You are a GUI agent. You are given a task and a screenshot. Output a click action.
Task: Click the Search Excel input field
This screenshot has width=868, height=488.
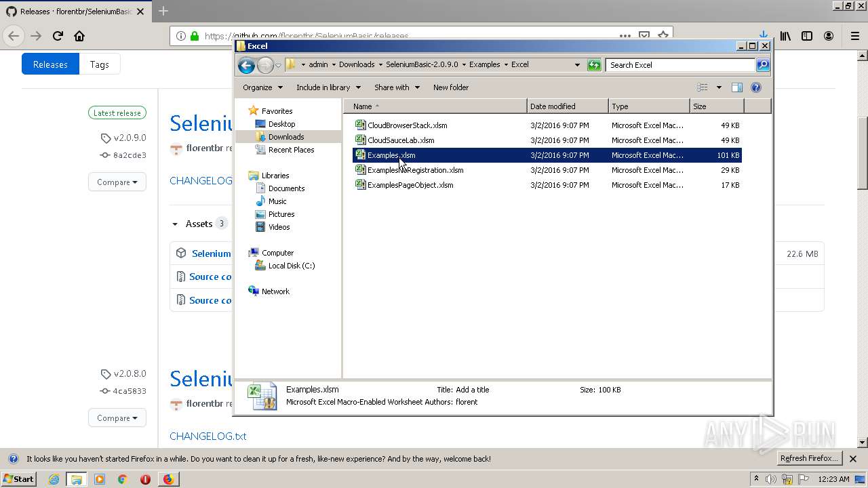[679, 65]
